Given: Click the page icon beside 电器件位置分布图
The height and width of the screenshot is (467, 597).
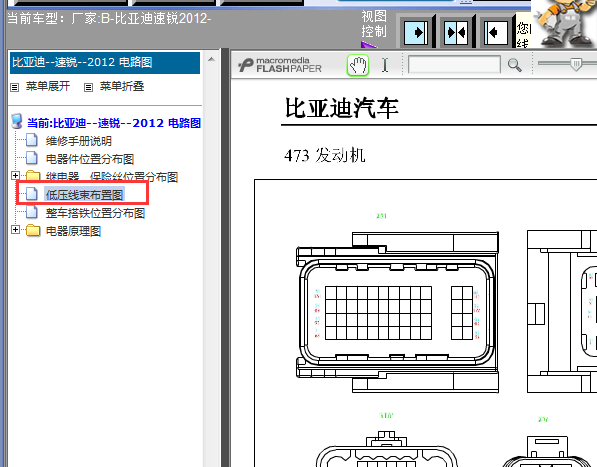Looking at the screenshot, I should coord(32,158).
